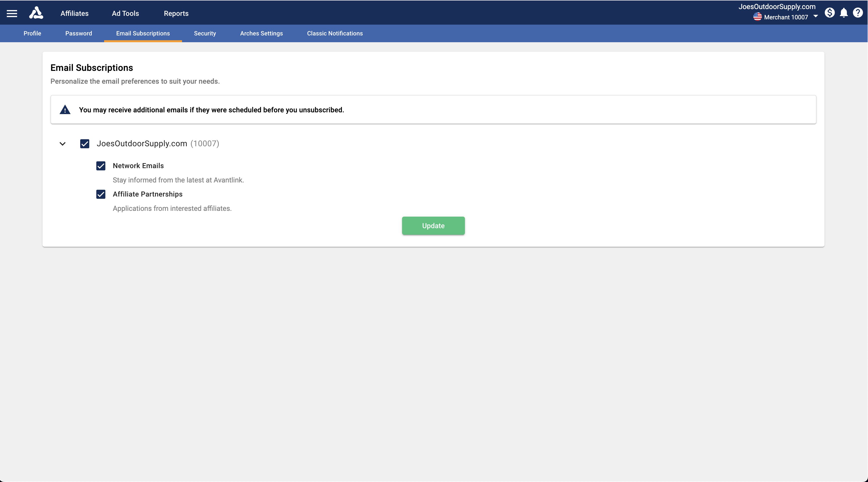Click the unsubscribe scheduled emails notice text
This screenshot has height=482, width=868.
(x=211, y=110)
